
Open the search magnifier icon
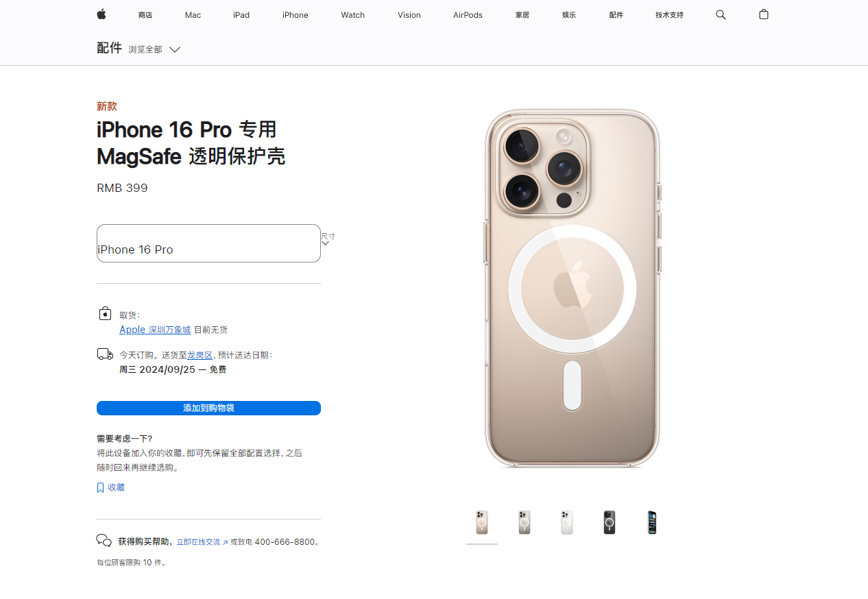721,14
